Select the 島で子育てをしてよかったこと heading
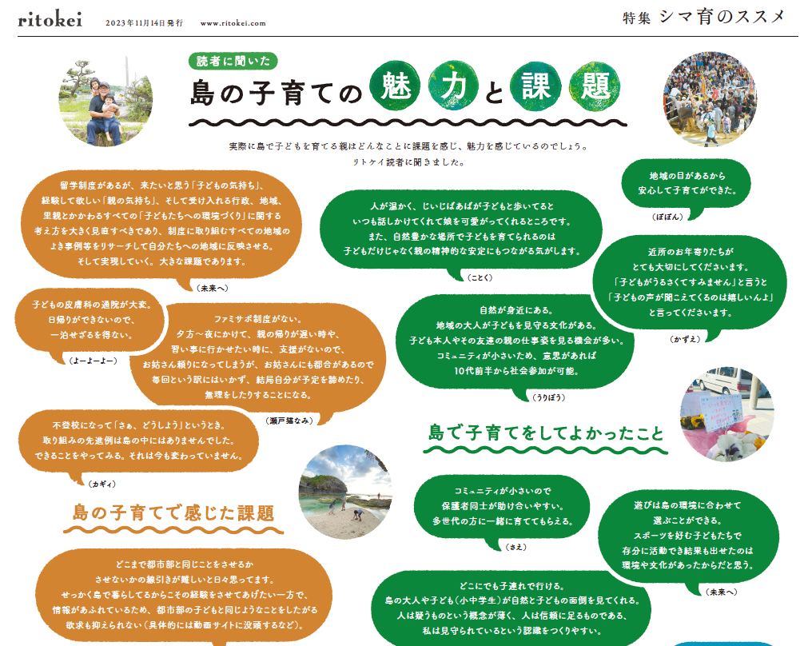 pos(546,433)
